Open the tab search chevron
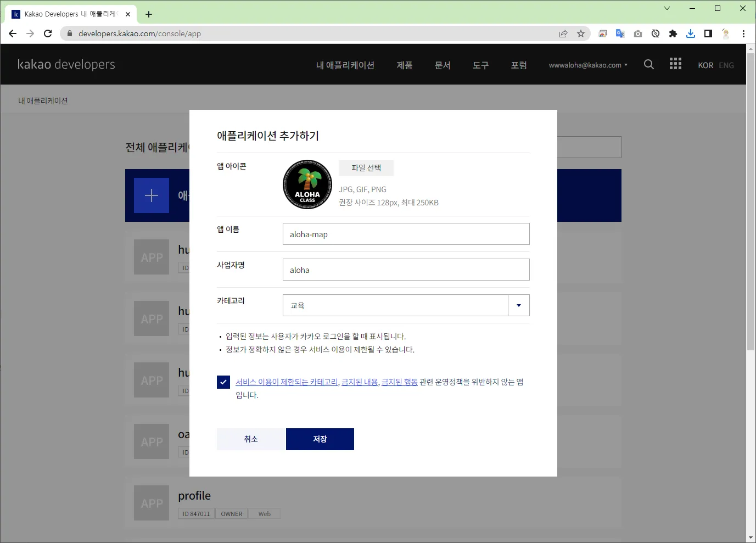Image resolution: width=756 pixels, height=543 pixels. pos(667,8)
